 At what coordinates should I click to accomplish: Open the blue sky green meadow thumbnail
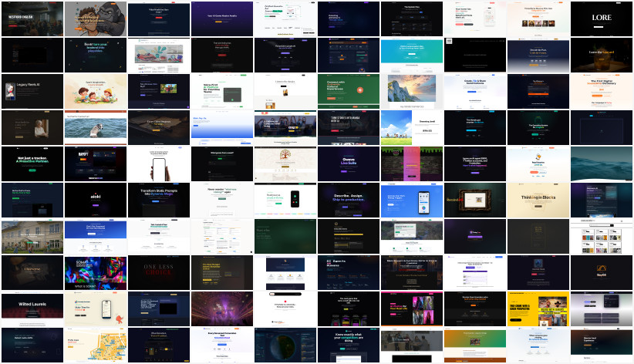pyautogui.click(x=412, y=127)
